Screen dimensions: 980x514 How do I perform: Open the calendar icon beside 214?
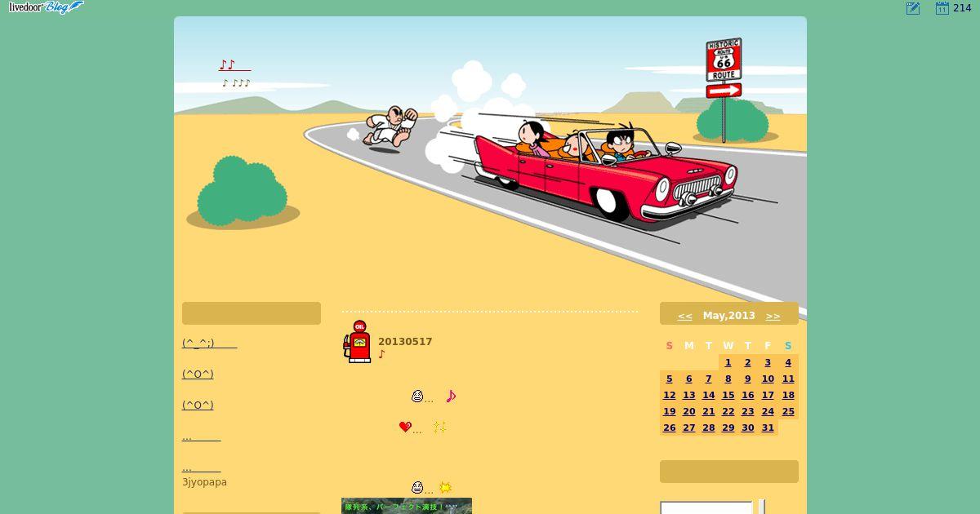pyautogui.click(x=942, y=8)
